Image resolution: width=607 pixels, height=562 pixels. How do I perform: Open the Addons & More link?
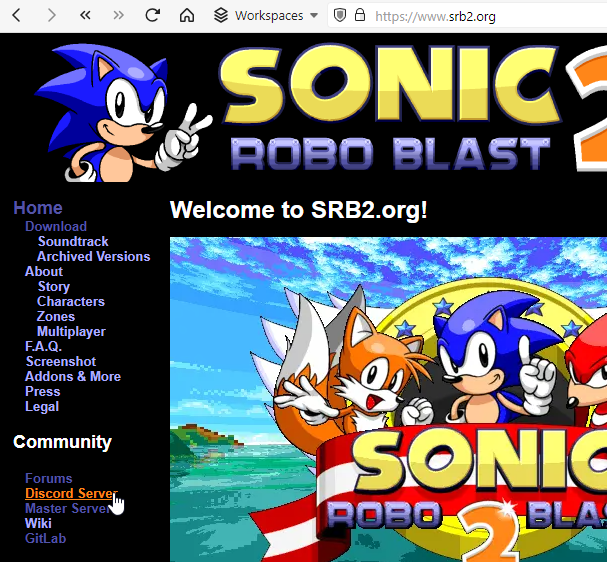[x=73, y=377]
